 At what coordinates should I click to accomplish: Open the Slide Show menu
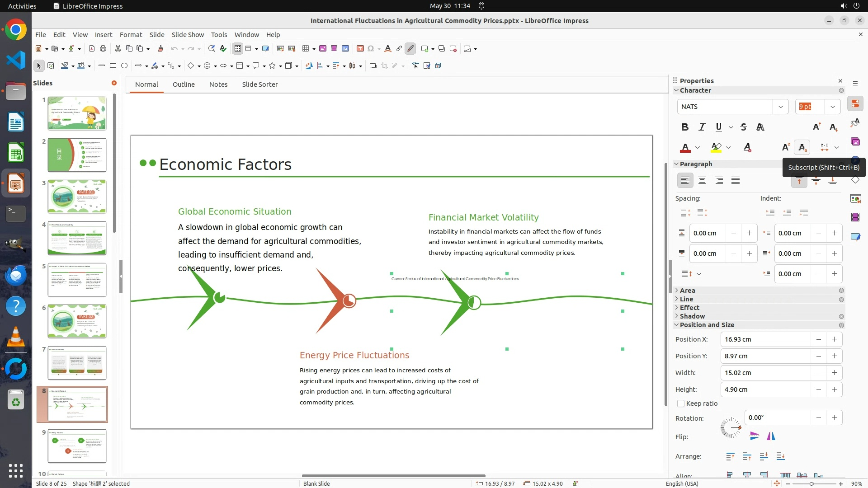pyautogui.click(x=188, y=35)
